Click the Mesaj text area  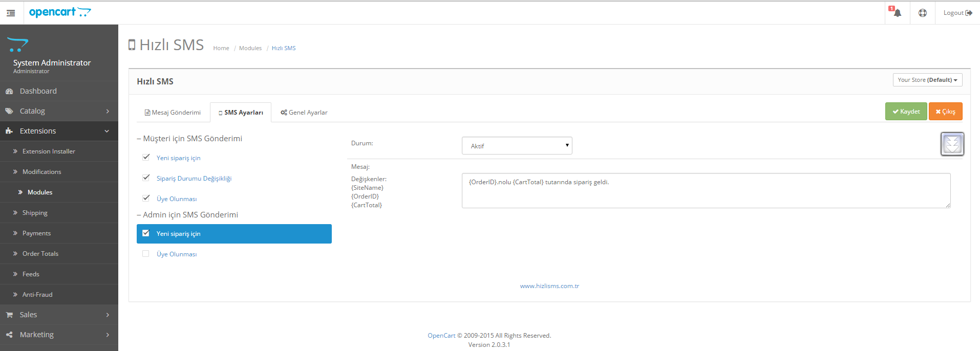pyautogui.click(x=706, y=191)
